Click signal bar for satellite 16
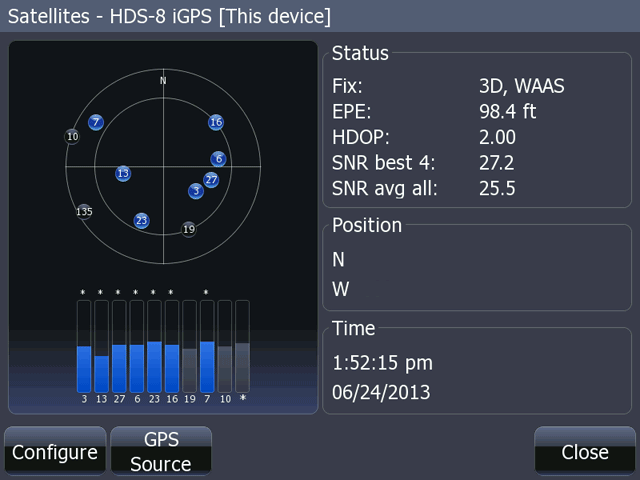The width and height of the screenshot is (640, 480). 172,347
